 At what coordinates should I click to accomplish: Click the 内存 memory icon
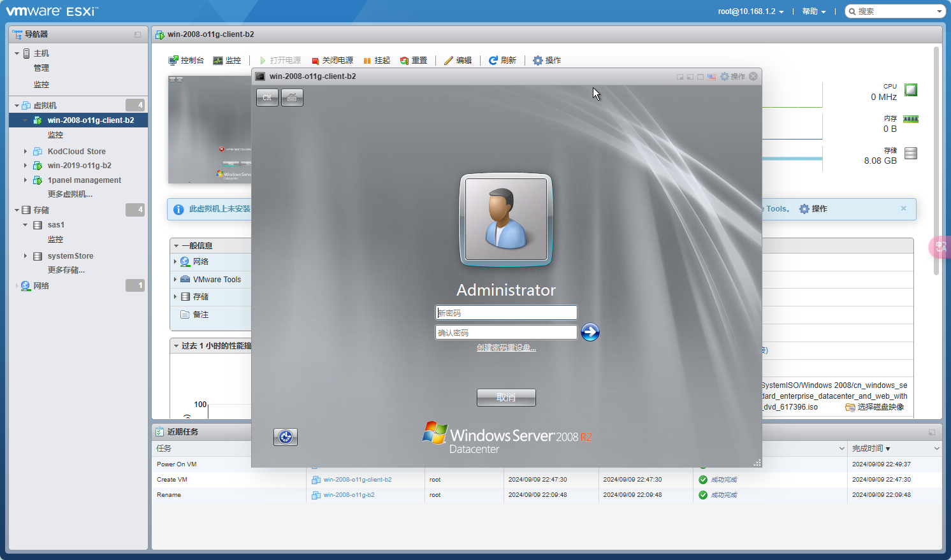click(x=911, y=119)
